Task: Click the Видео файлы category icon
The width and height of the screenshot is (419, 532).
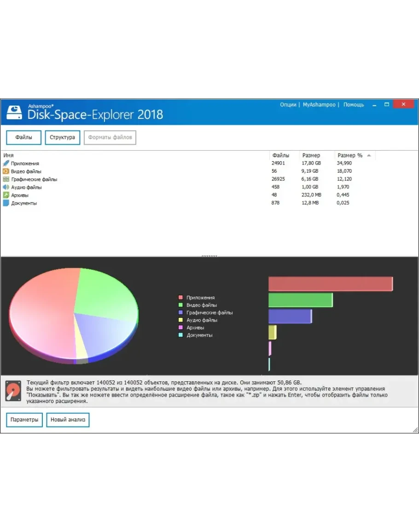Action: click(x=6, y=171)
